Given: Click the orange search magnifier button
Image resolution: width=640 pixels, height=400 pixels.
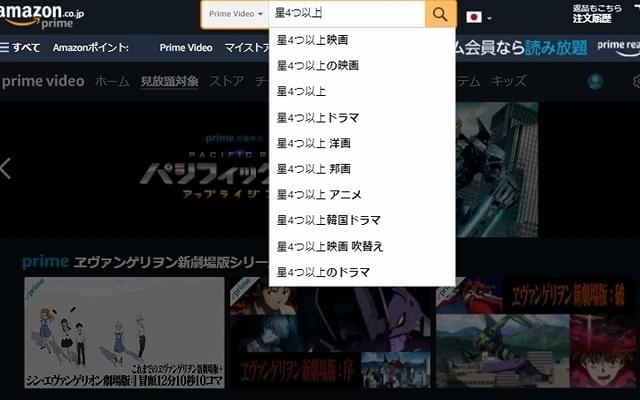Looking at the screenshot, I should (x=440, y=14).
